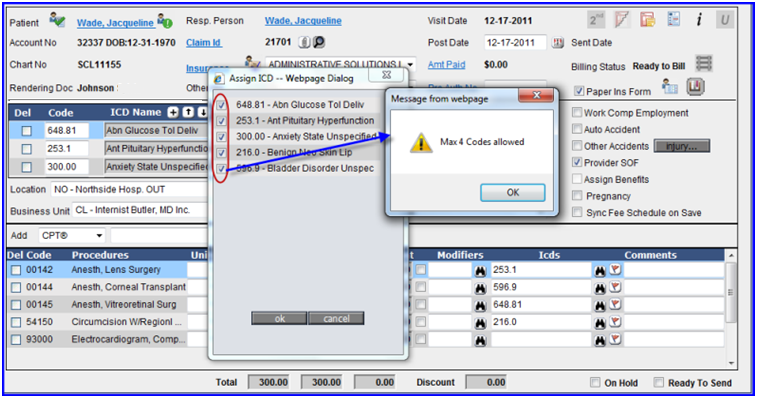The image size is (757, 397).
Task: Click the 648.81 ICD code field
Action: coord(67,130)
